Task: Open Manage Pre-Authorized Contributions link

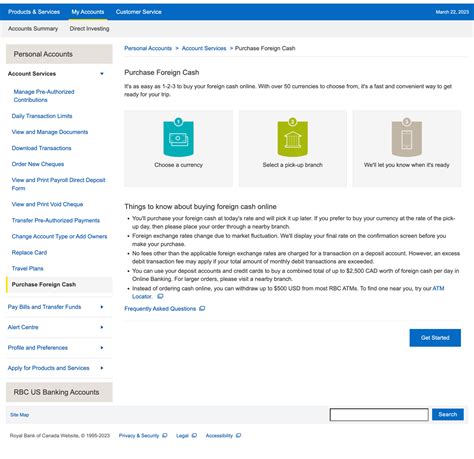Action: [x=44, y=96]
